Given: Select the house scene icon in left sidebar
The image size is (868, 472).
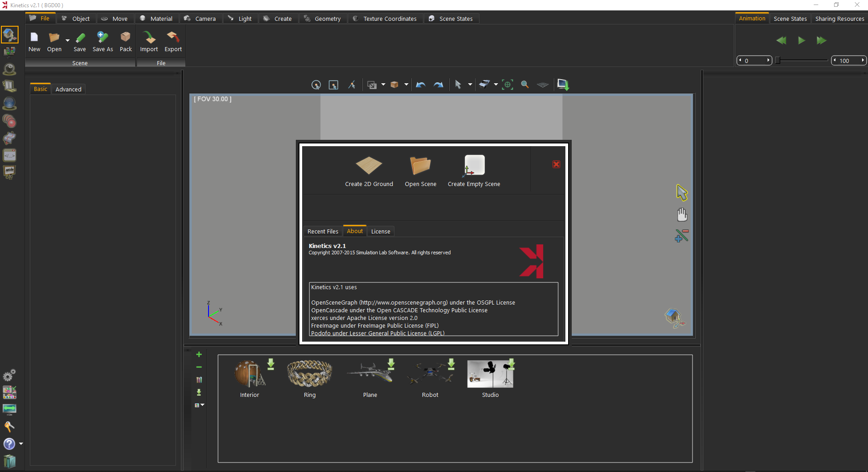Looking at the screenshot, I should tap(9, 34).
